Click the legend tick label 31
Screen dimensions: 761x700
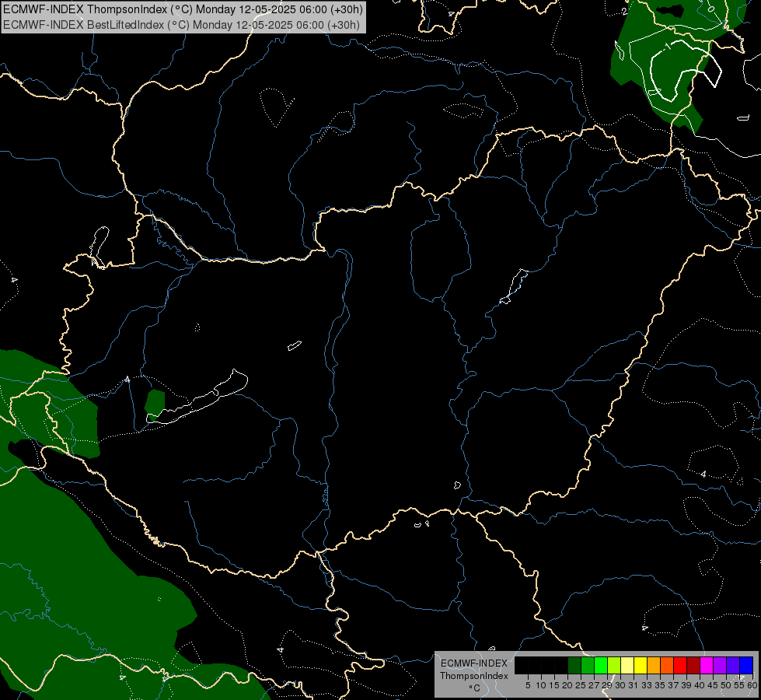tap(634, 685)
